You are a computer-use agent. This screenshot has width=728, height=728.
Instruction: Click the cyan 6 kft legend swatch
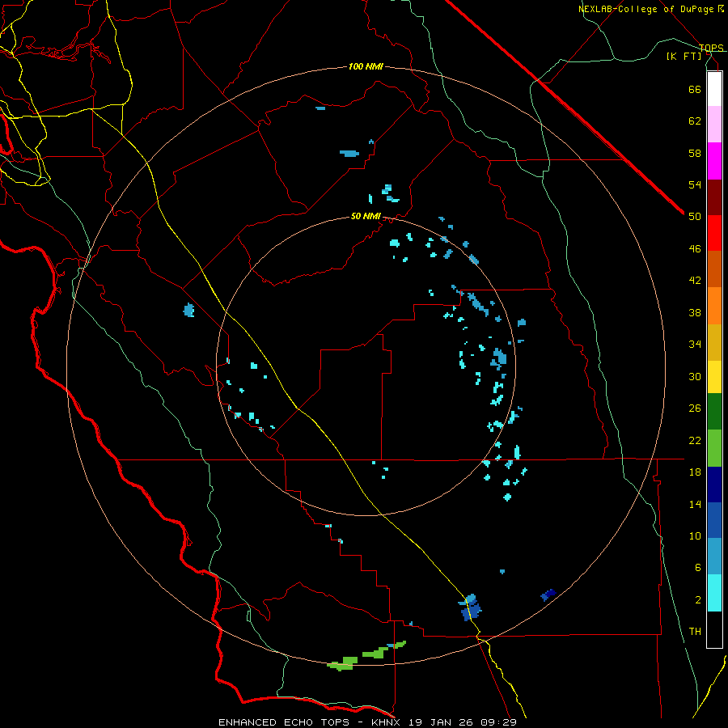tap(714, 593)
